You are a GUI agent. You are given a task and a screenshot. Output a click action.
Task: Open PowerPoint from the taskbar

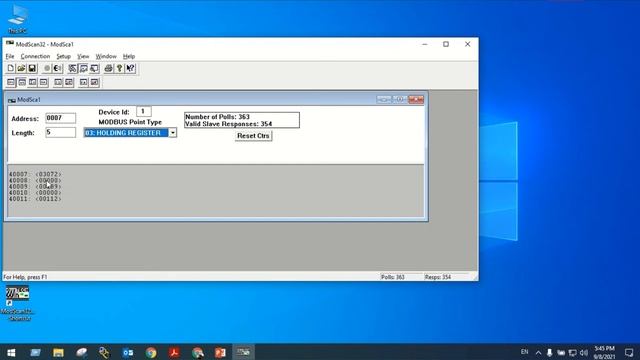(220, 352)
